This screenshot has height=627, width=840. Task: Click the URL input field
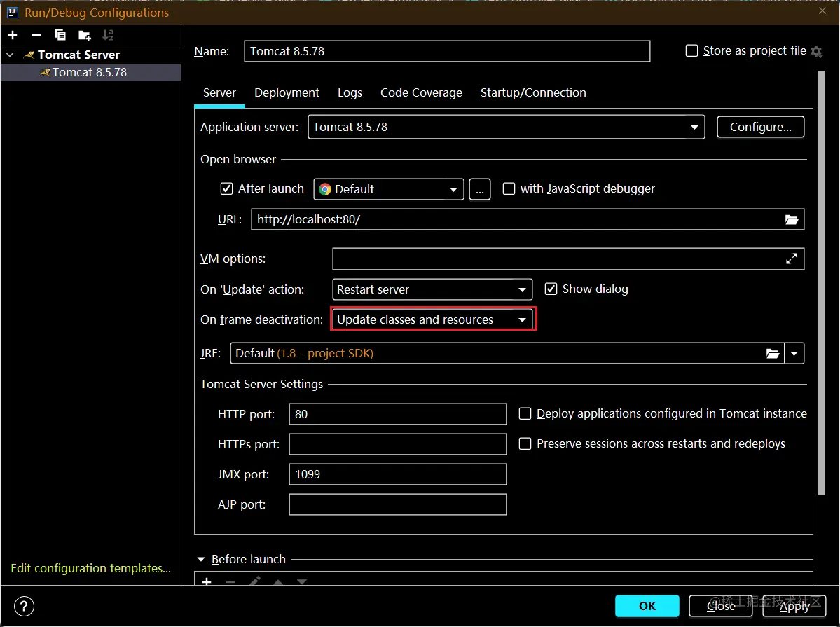528,220
